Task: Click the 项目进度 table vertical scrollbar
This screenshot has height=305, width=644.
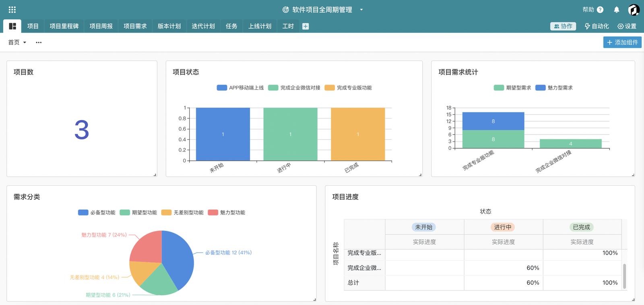Action: (624, 276)
